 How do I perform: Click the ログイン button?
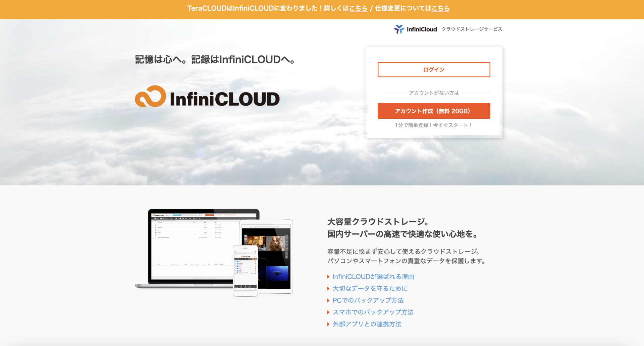tap(434, 69)
